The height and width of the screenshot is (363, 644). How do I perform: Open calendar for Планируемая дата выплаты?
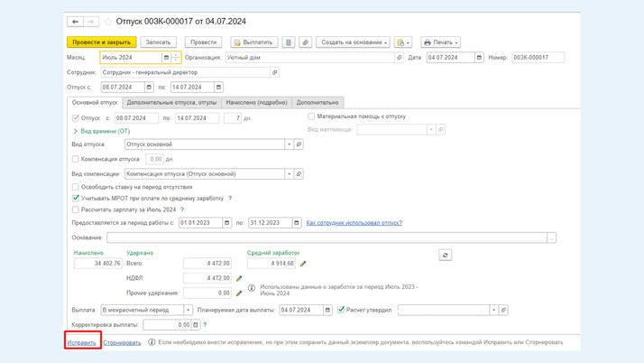click(327, 310)
